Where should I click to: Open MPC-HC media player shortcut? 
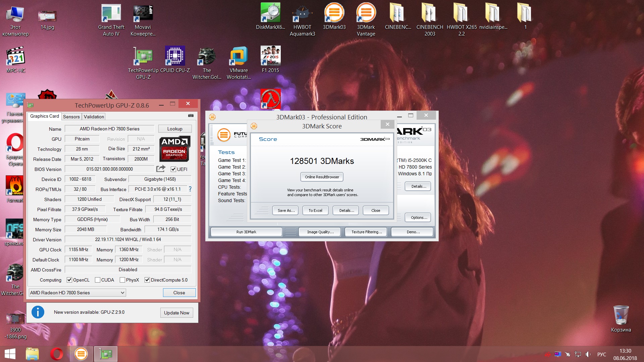(x=15, y=60)
